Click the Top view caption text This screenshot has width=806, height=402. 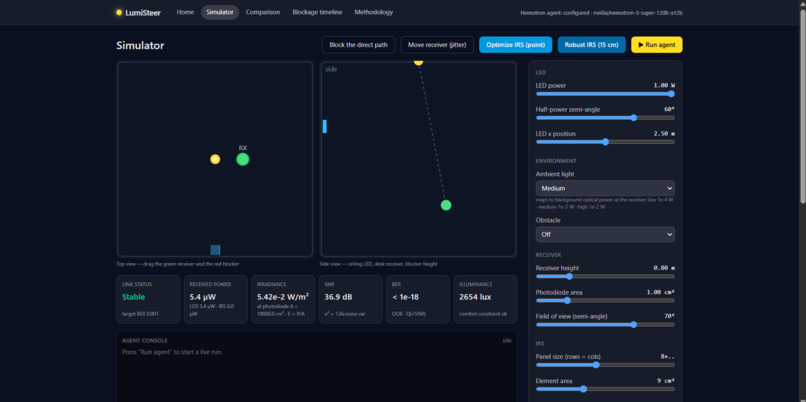coord(178,264)
